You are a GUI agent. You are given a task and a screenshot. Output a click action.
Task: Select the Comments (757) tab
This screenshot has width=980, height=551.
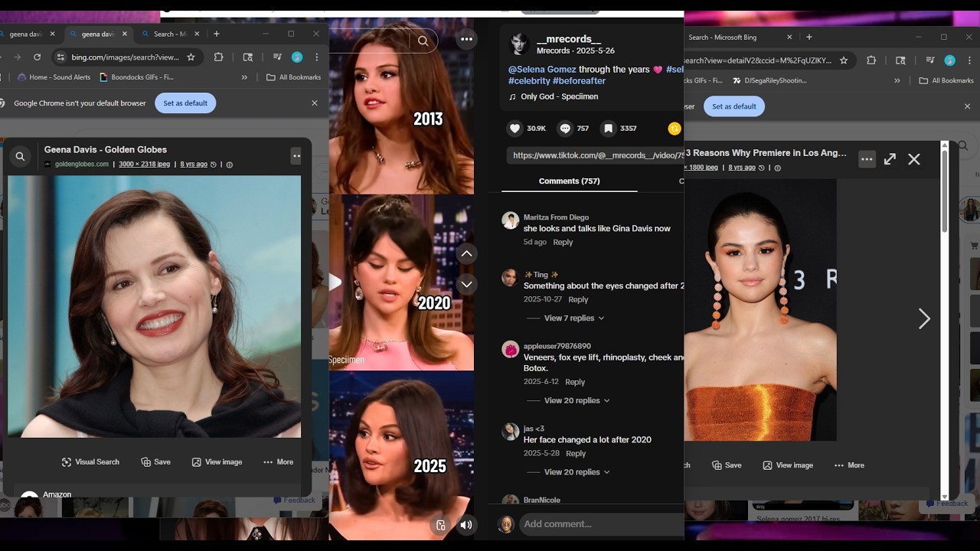click(569, 181)
